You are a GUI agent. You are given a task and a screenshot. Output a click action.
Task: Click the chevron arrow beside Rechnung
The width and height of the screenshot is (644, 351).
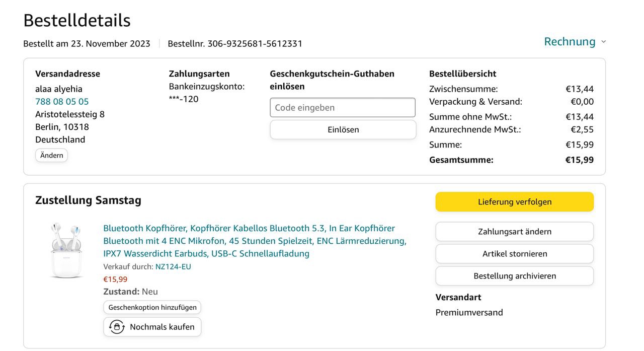(x=604, y=42)
